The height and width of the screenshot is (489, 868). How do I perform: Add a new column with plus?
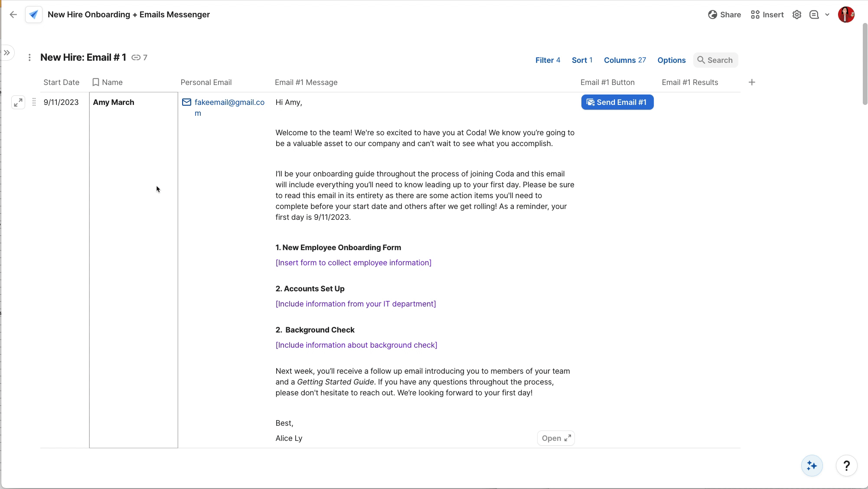tap(752, 82)
